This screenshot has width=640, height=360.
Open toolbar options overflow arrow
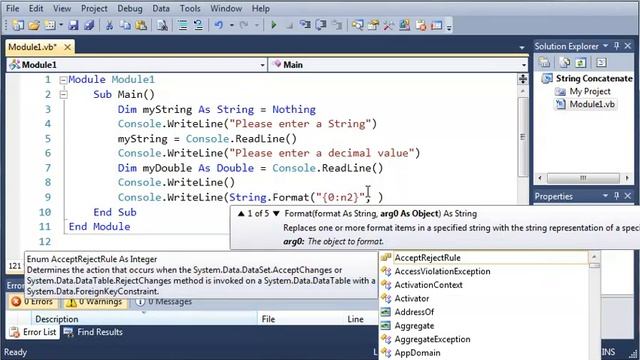click(x=449, y=27)
